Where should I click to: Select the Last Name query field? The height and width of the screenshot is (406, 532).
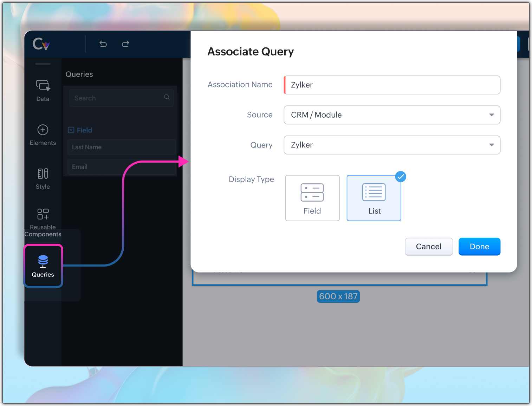tap(121, 147)
